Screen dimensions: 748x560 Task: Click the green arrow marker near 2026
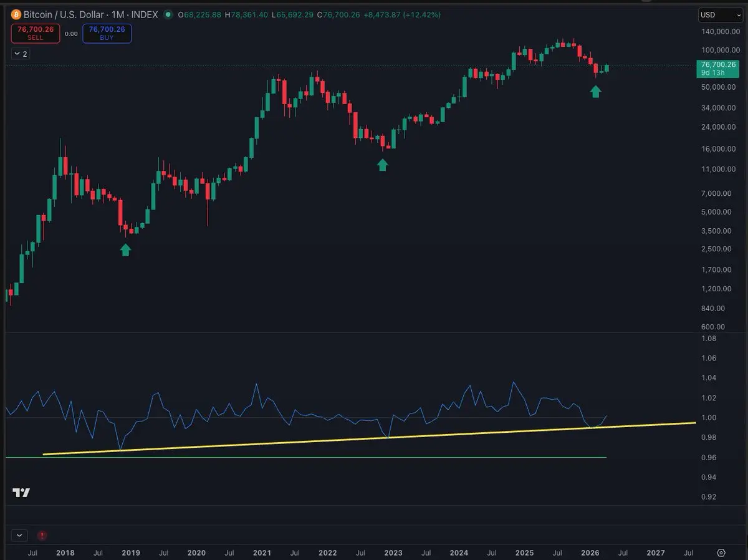click(596, 92)
